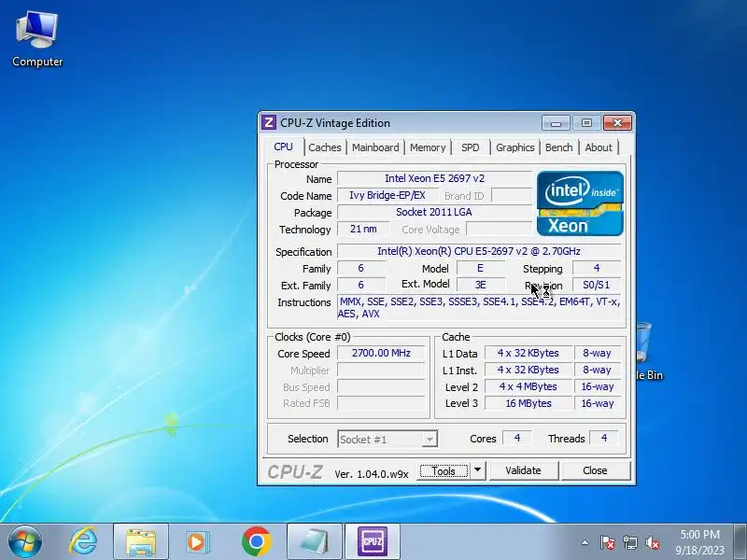Switch to the Mainboard tab
Viewport: 747px width, 560px height.
(375, 147)
